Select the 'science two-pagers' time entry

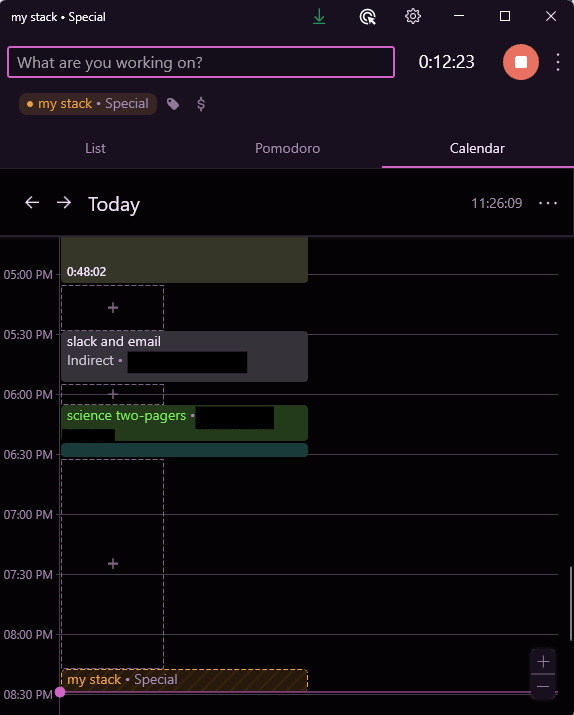pos(185,423)
